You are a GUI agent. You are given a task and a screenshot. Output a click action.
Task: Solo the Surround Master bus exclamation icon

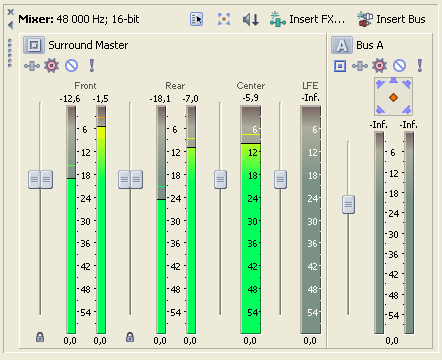coord(92,65)
